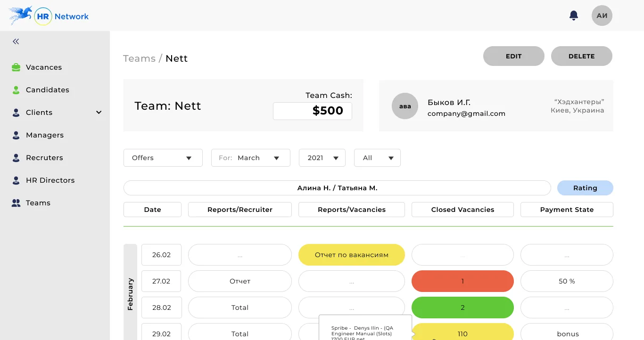644x340 pixels.
Task: Go to Vacances in the sidebar
Action: (x=44, y=67)
